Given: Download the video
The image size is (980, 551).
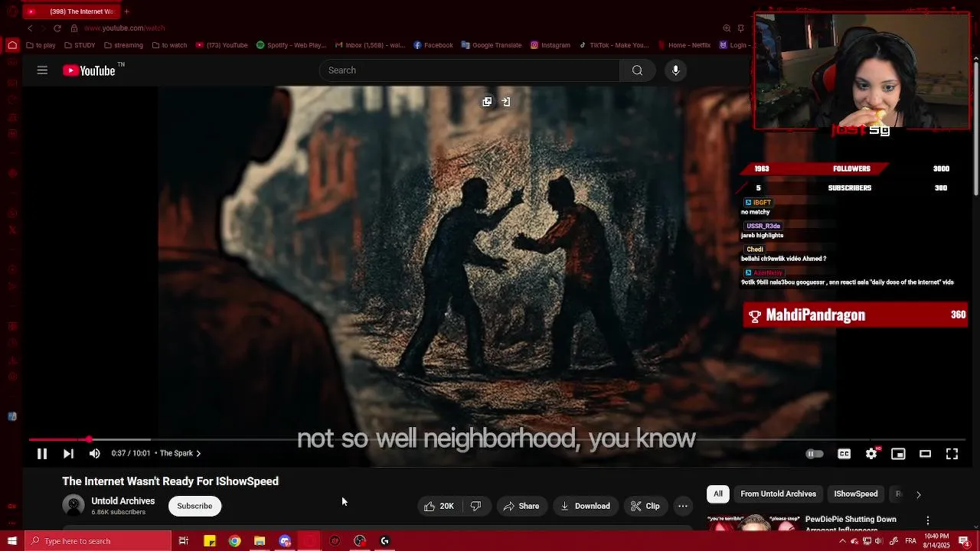Looking at the screenshot, I should coord(585,506).
